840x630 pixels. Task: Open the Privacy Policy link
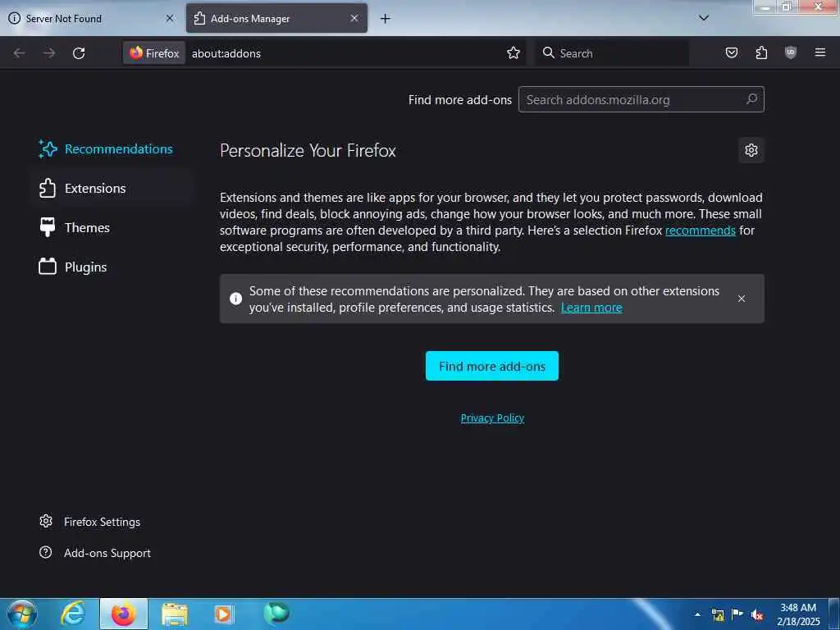pos(492,418)
